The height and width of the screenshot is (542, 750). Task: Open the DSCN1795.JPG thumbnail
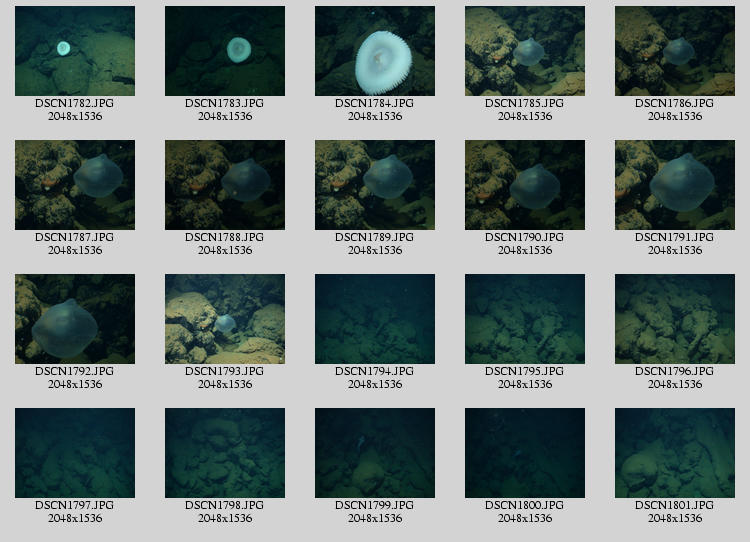tap(525, 319)
